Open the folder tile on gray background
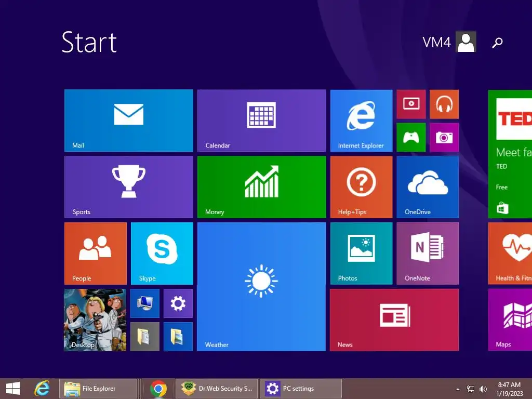 pyautogui.click(x=145, y=337)
